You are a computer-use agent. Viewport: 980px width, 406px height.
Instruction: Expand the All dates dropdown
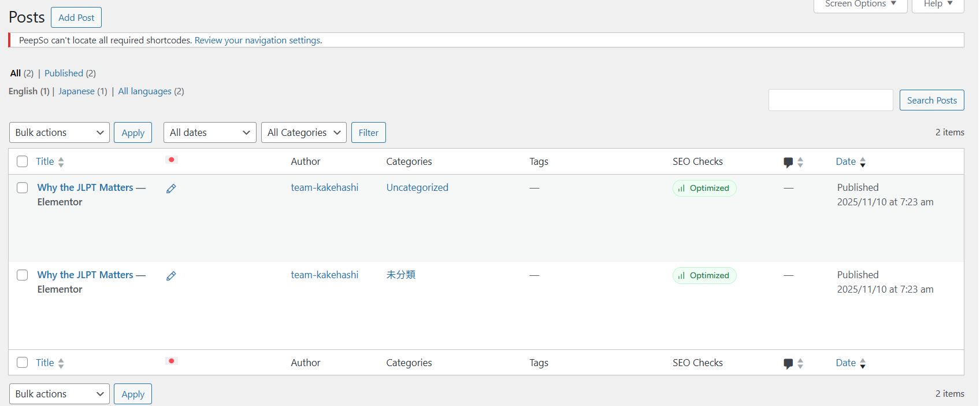click(x=209, y=132)
